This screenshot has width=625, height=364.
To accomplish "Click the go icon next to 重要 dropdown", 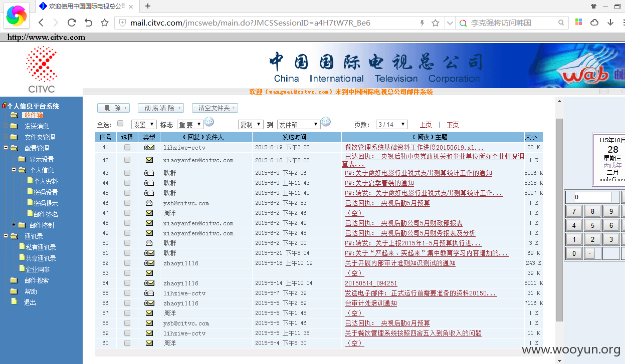I will pos(210,122).
